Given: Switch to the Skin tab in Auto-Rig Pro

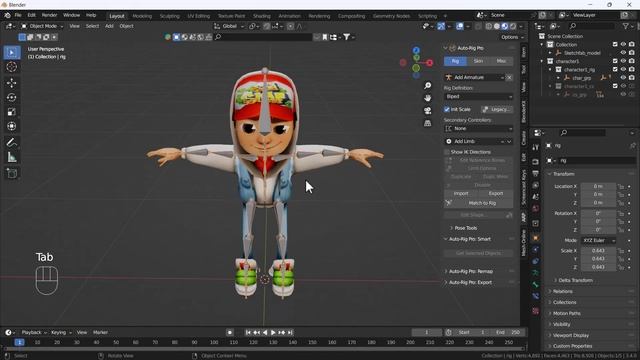Looking at the screenshot, I should click(478, 61).
